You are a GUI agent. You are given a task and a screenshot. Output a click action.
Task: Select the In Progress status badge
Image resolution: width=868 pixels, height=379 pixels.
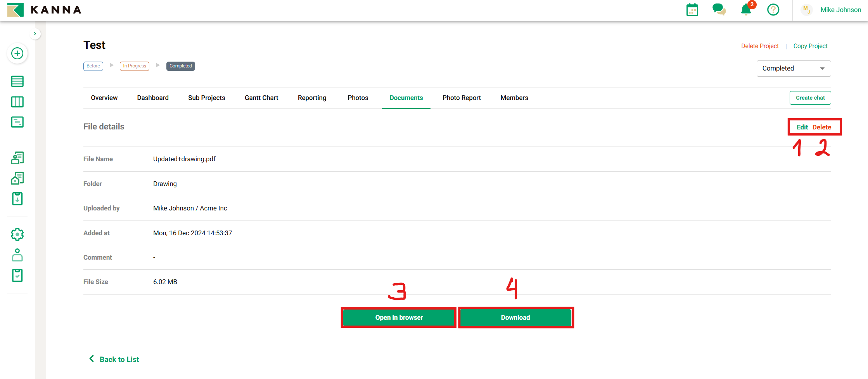coord(135,66)
